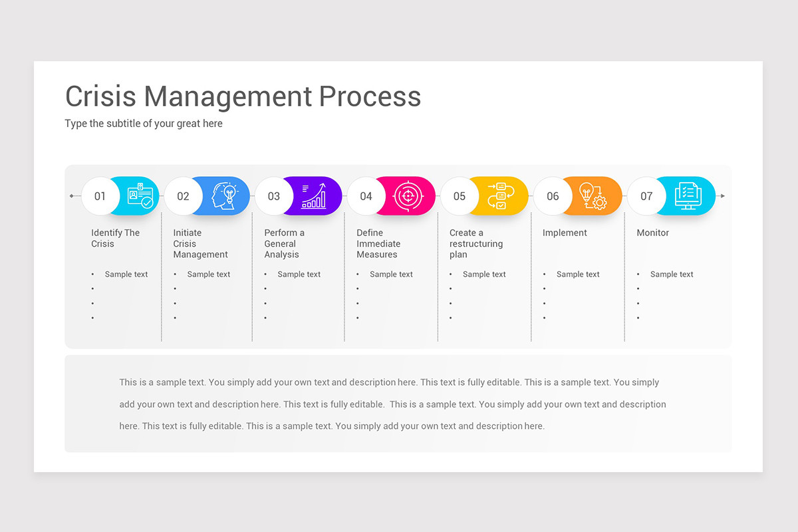This screenshot has height=532, width=798.
Task: Click the 04 step number circle
Action: pyautogui.click(x=366, y=196)
